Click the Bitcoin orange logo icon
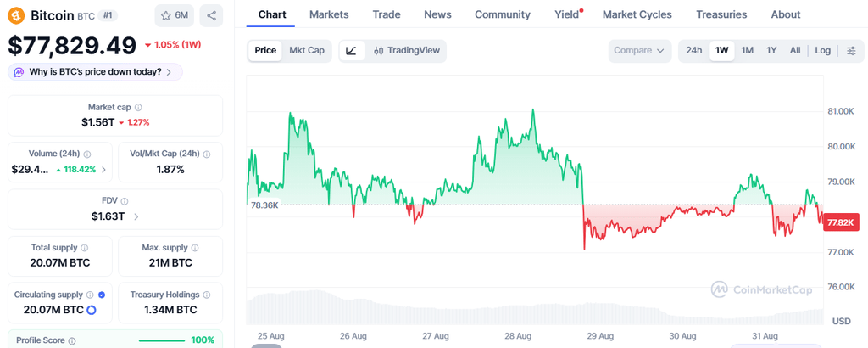 [x=18, y=15]
